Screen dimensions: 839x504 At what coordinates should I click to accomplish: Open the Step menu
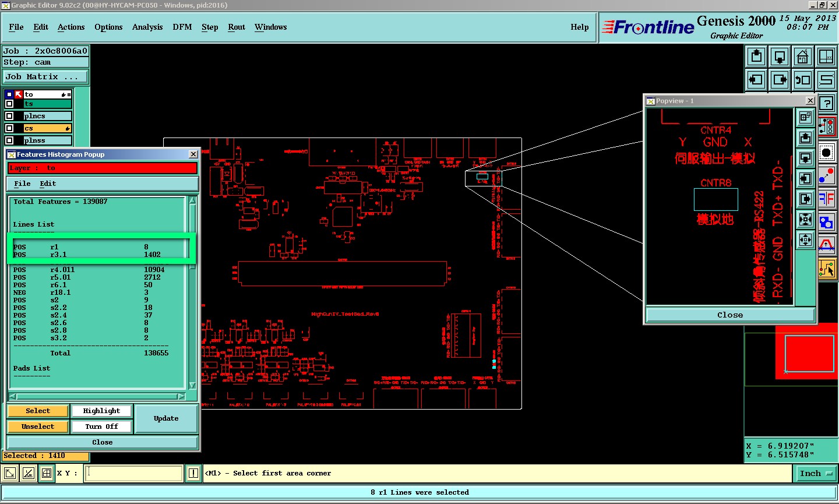pyautogui.click(x=210, y=27)
